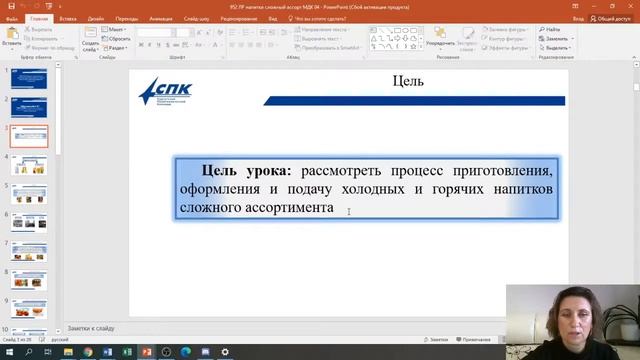
Task: Click the spell-check icon in status bar
Action: (42, 339)
